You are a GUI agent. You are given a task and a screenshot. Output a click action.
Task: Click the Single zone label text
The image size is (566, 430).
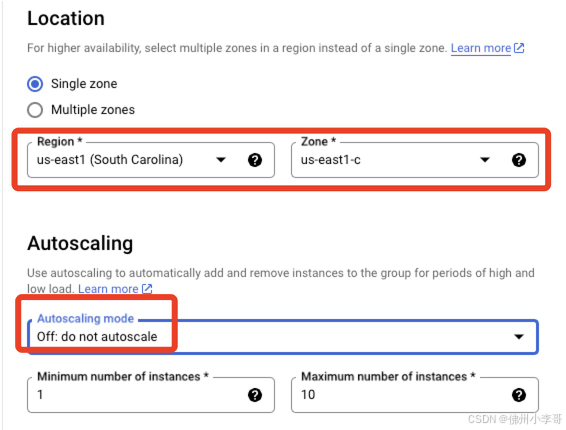tap(84, 84)
